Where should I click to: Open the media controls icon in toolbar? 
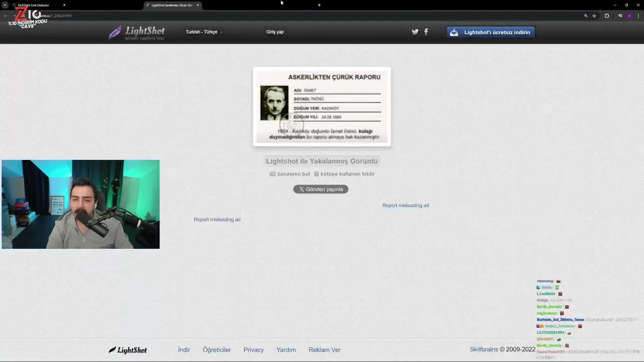pos(620,16)
